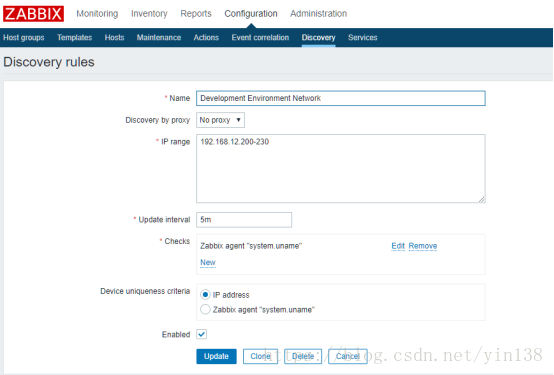
Task: Open the Administration menu
Action: [318, 14]
